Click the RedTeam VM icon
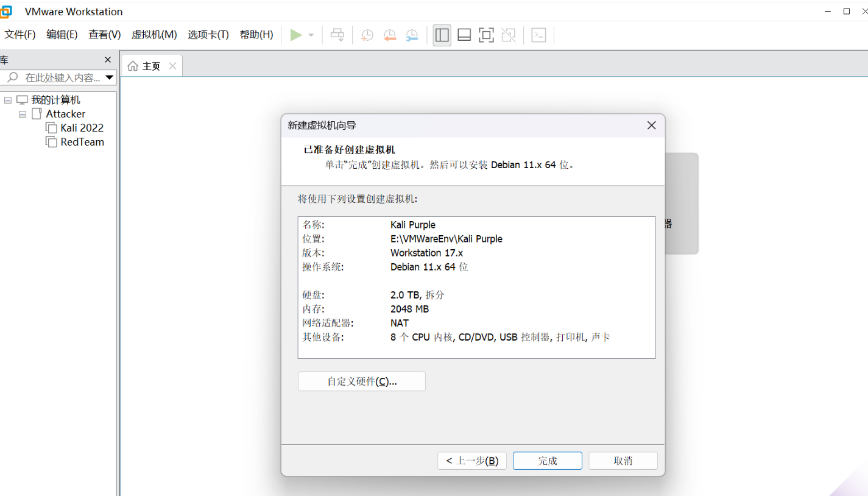This screenshot has height=496, width=868. (51, 142)
